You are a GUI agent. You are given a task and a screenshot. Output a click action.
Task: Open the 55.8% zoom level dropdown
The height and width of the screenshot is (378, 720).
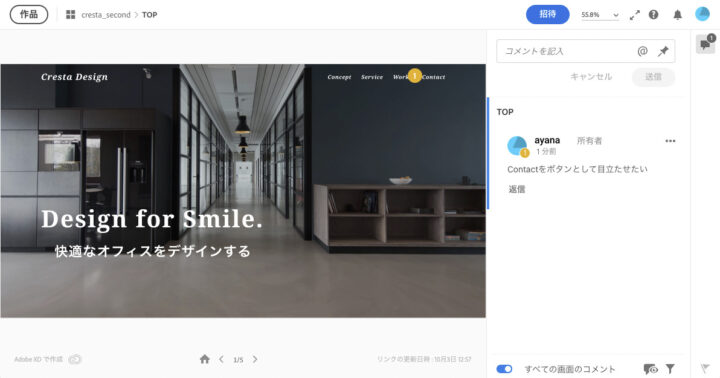click(600, 15)
